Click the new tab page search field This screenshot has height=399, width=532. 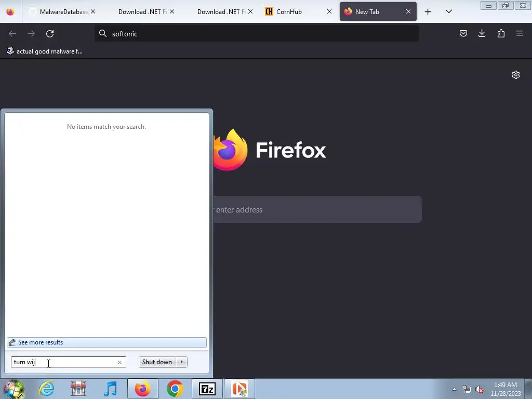tap(317, 209)
